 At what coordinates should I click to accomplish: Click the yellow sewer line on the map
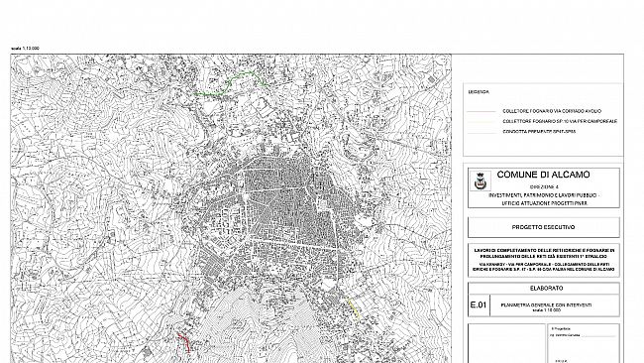(x=354, y=310)
